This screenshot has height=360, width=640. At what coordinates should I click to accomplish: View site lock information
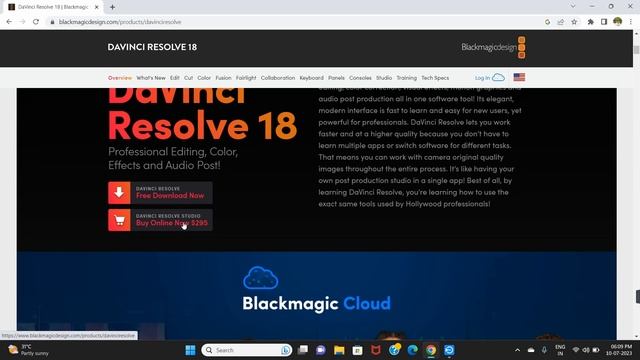(x=52, y=22)
